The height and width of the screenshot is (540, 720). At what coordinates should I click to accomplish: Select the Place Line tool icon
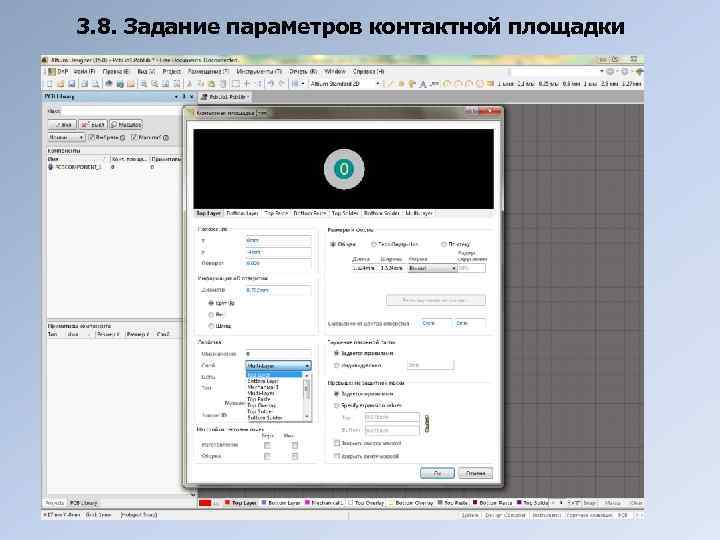(x=391, y=84)
